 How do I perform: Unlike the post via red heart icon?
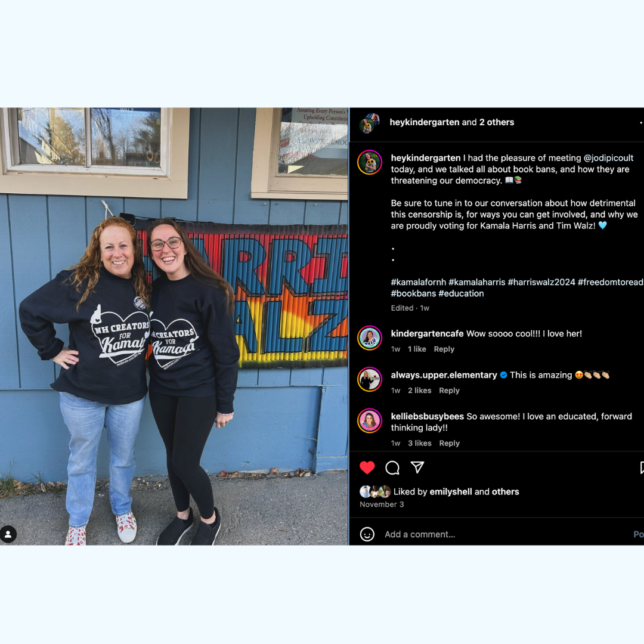pyautogui.click(x=367, y=467)
